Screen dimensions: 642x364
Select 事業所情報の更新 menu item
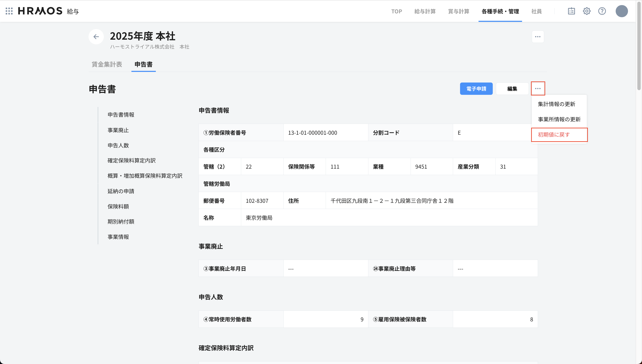click(559, 119)
